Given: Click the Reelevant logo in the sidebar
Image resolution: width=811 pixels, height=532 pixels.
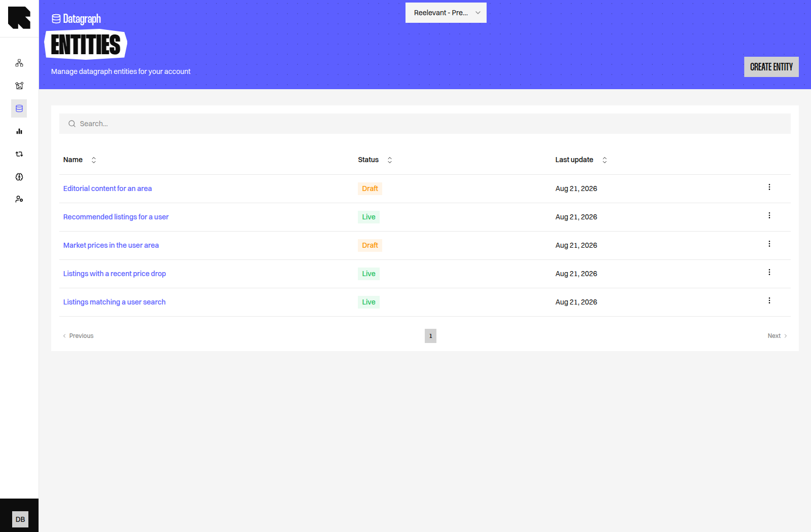Looking at the screenshot, I should [19, 18].
